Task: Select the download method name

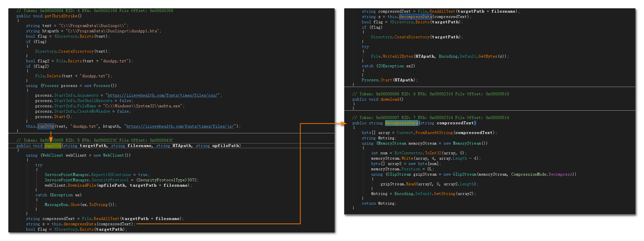Action: [x=390, y=99]
